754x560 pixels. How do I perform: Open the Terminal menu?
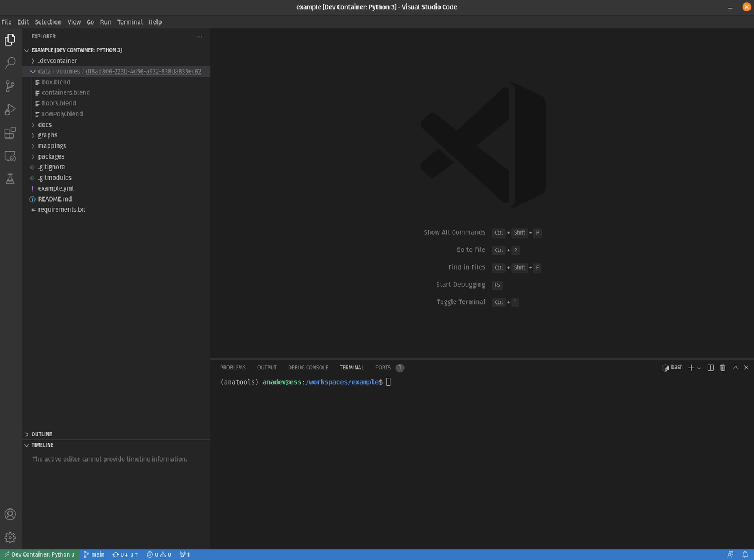[x=129, y=22]
